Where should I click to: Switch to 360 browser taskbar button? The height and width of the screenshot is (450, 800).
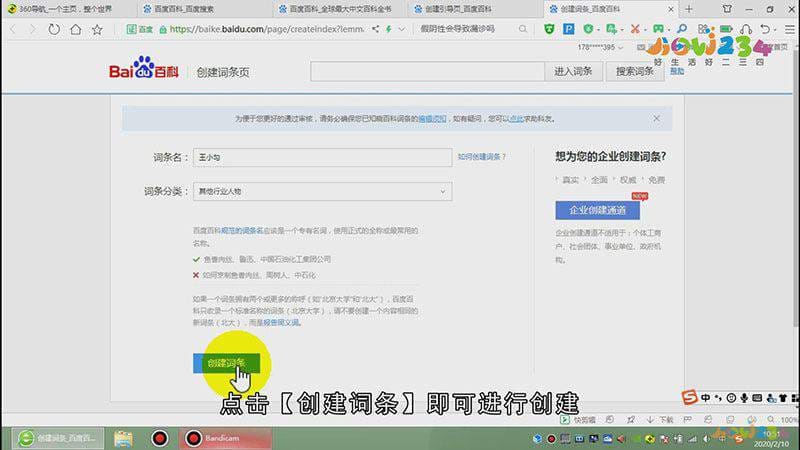coord(58,438)
